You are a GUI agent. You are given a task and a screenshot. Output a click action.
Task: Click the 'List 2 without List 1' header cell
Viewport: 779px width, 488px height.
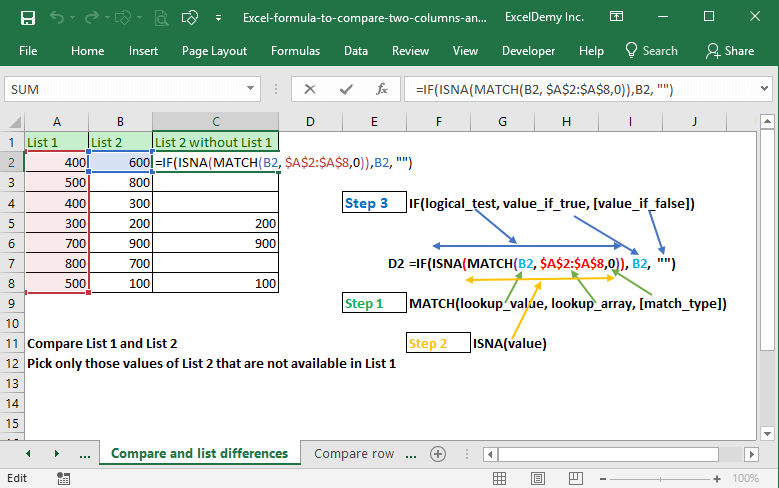[216, 142]
